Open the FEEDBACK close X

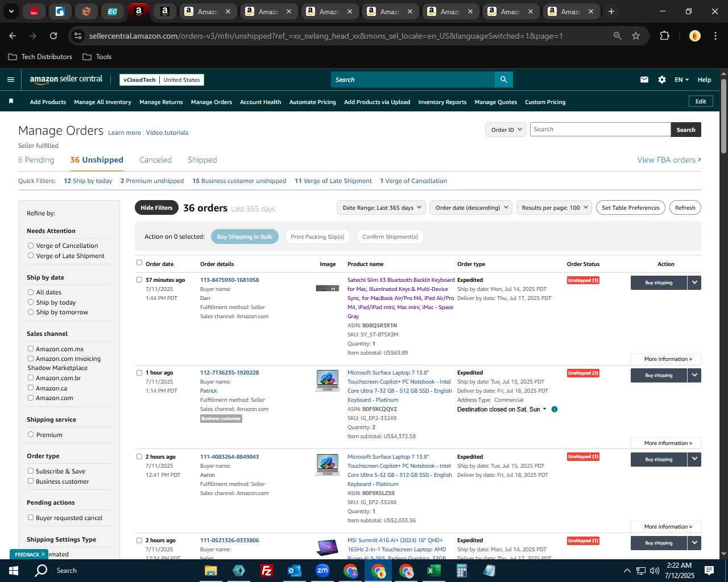43,554
